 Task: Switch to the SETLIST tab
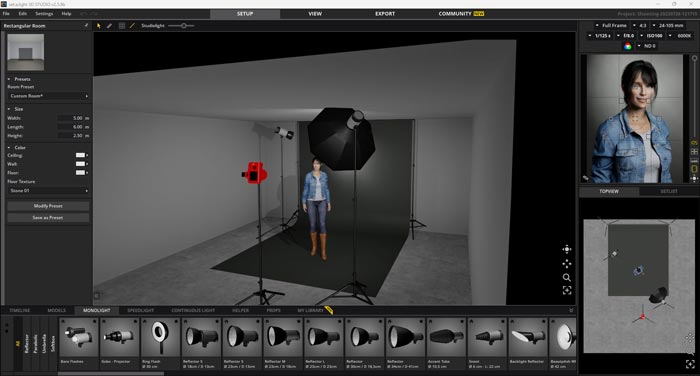click(669, 191)
